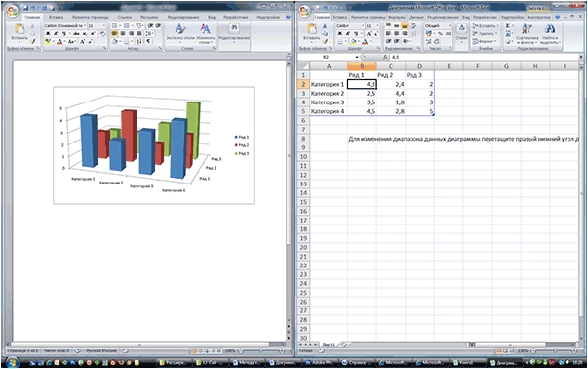Toggle italic formatting in Excel ribbon
This screenshot has height=369, width=588.
(347, 34)
